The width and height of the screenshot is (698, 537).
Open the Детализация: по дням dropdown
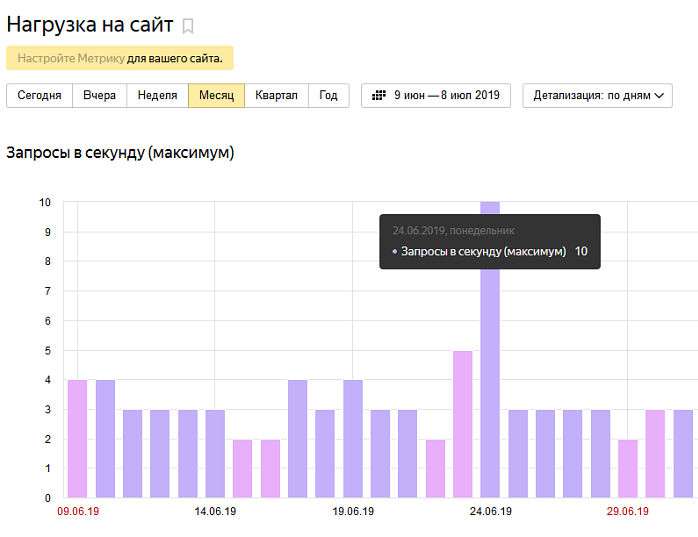(x=597, y=95)
